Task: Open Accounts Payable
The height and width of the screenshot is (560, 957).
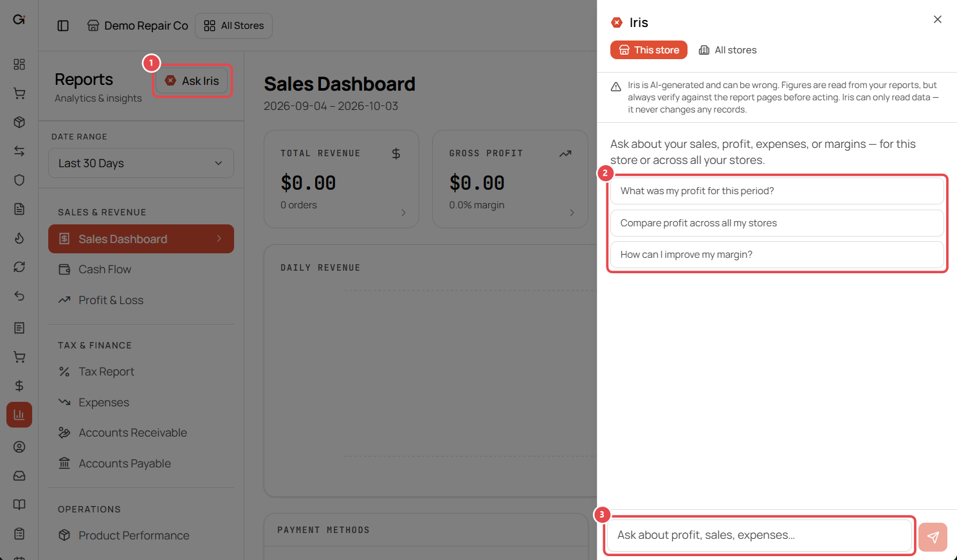Action: point(141,464)
